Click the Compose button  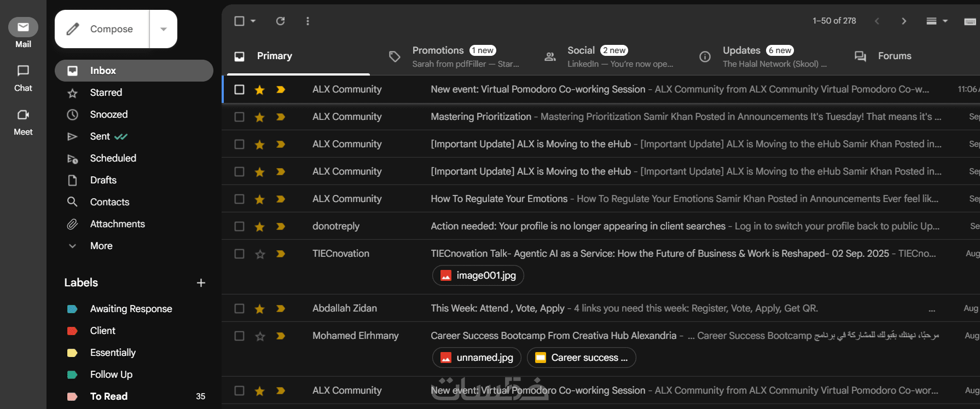(102, 29)
